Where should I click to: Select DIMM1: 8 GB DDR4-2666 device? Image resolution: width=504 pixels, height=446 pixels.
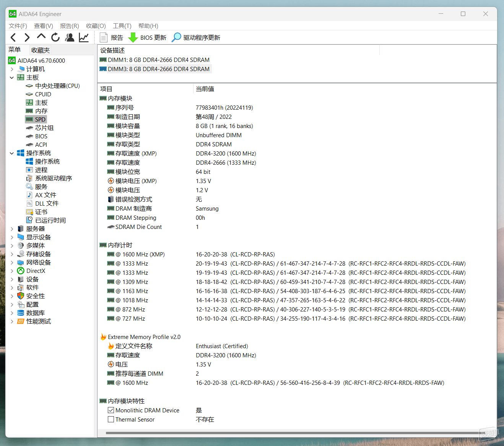154,60
